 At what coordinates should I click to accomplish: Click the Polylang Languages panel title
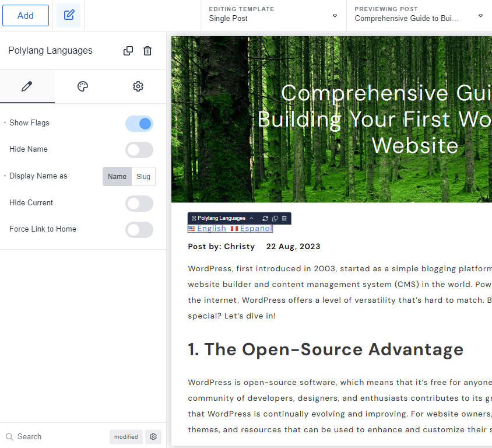50,51
